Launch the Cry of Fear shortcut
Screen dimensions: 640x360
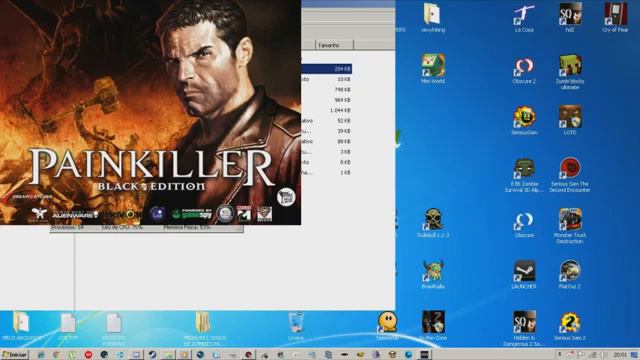pos(616,17)
